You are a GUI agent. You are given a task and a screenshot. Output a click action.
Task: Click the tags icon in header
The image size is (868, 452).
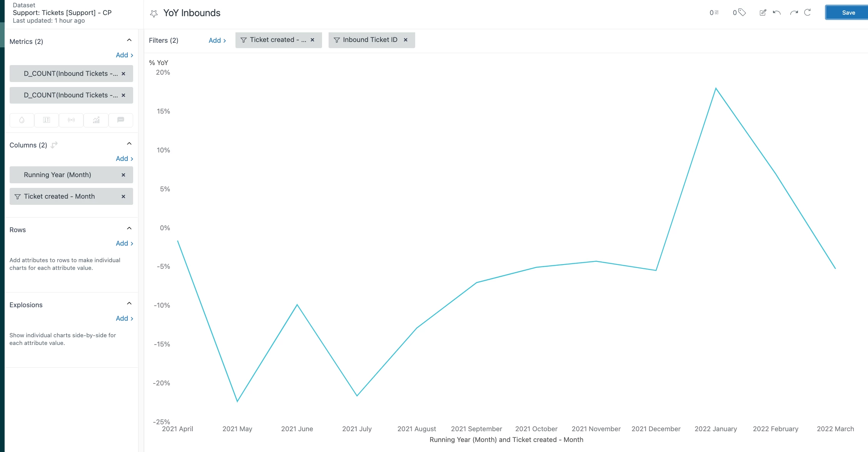coord(742,13)
